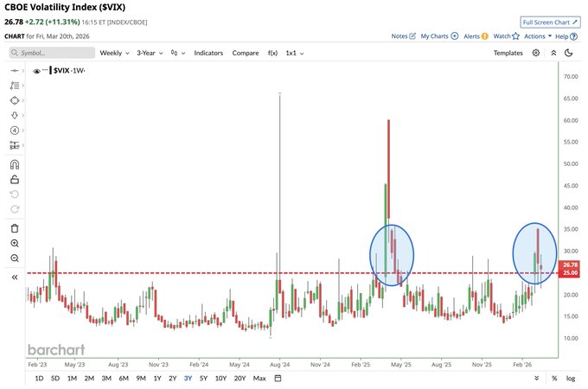This screenshot has height=389, width=588.
Task: Select the 1Y time range
Action: coord(157,378)
